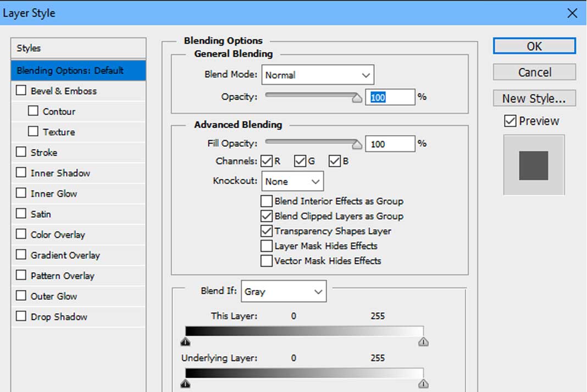This screenshot has width=587, height=392.
Task: Disable Blend Clipped Layers as Group
Action: (266, 216)
